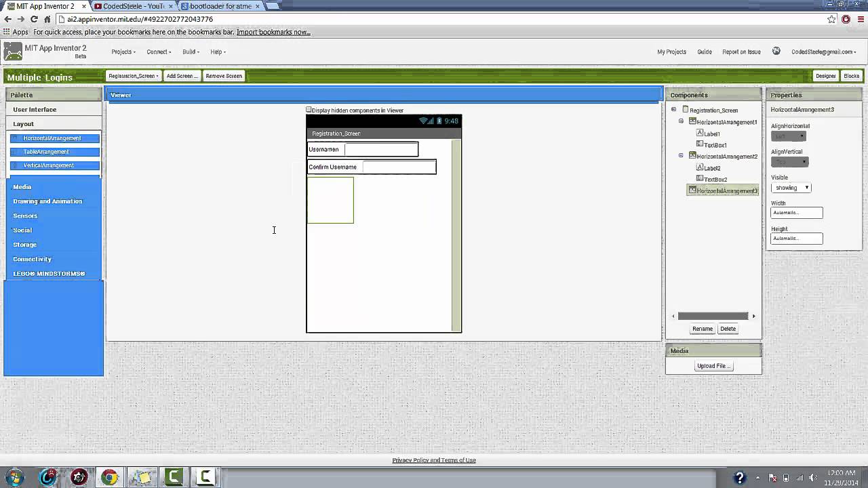This screenshot has height=488, width=868.
Task: Click the volume icon in system tray
Action: (812, 478)
